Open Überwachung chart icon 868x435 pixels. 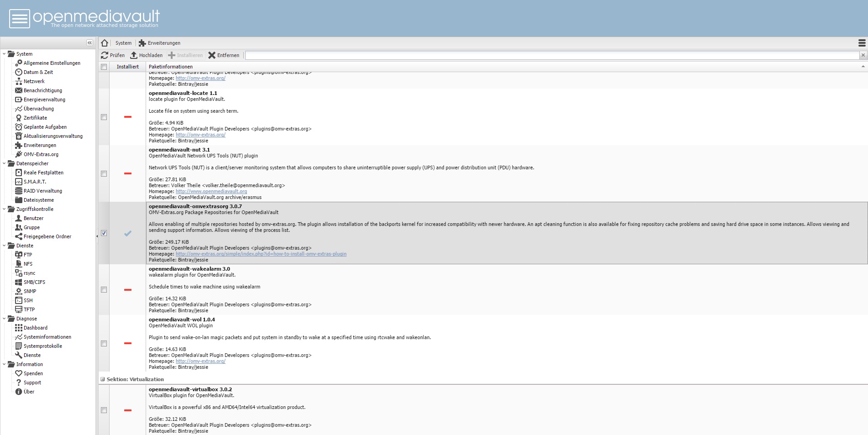point(19,109)
